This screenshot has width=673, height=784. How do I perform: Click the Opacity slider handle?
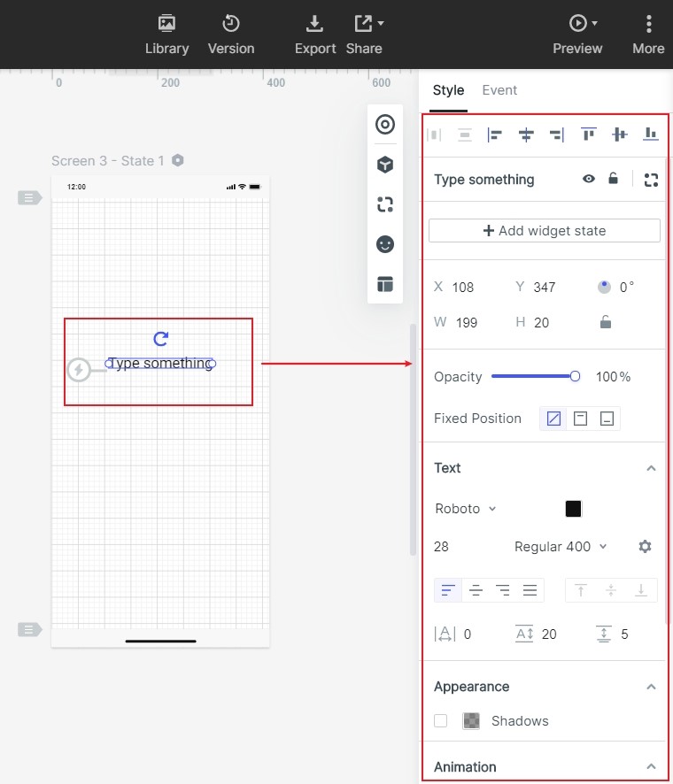click(x=575, y=376)
